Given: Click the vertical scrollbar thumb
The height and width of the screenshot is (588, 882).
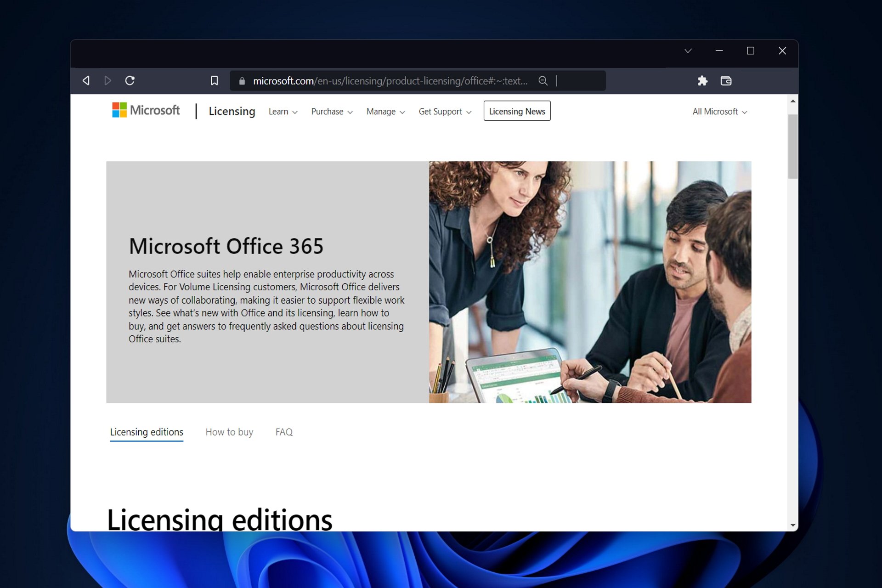Looking at the screenshot, I should coord(793,147).
